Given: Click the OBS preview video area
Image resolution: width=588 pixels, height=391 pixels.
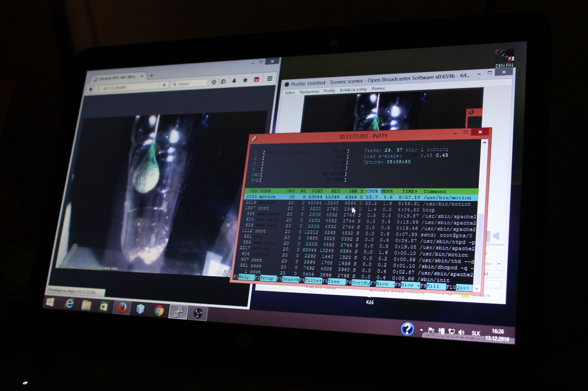Looking at the screenshot, I should point(392,112).
